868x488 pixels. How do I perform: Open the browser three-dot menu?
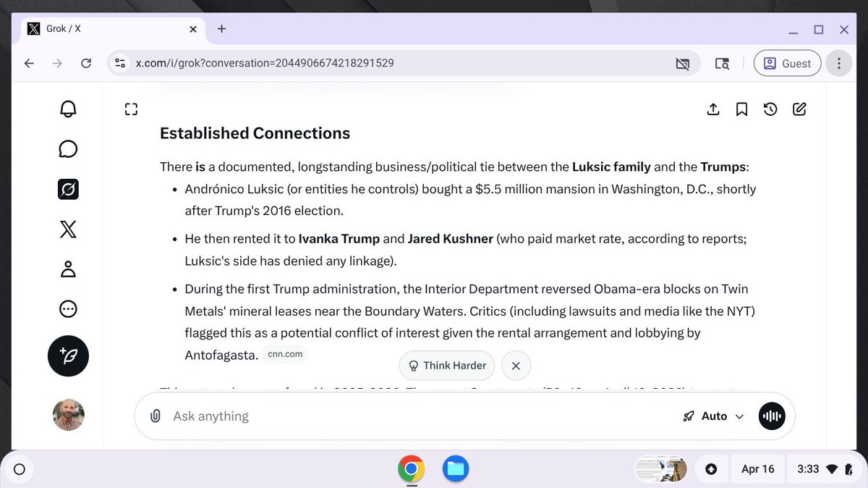click(x=838, y=63)
